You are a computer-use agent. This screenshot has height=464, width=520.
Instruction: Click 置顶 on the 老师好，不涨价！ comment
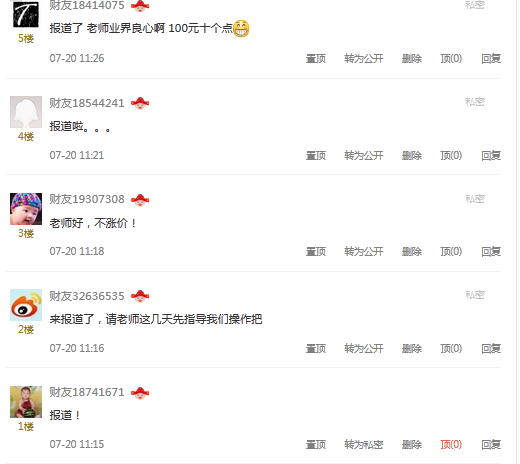point(316,251)
